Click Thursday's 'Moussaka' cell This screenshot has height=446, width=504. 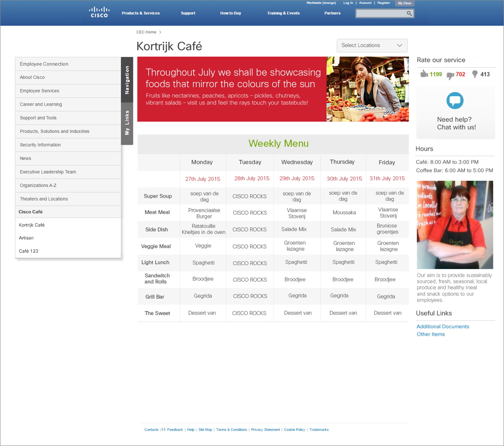pyautogui.click(x=344, y=213)
